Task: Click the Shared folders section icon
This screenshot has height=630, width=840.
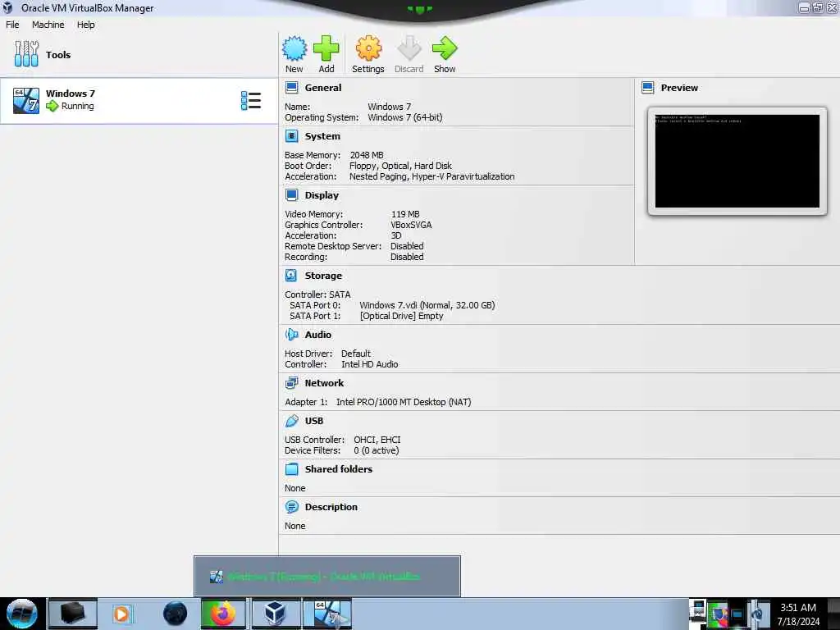Action: coord(291,468)
